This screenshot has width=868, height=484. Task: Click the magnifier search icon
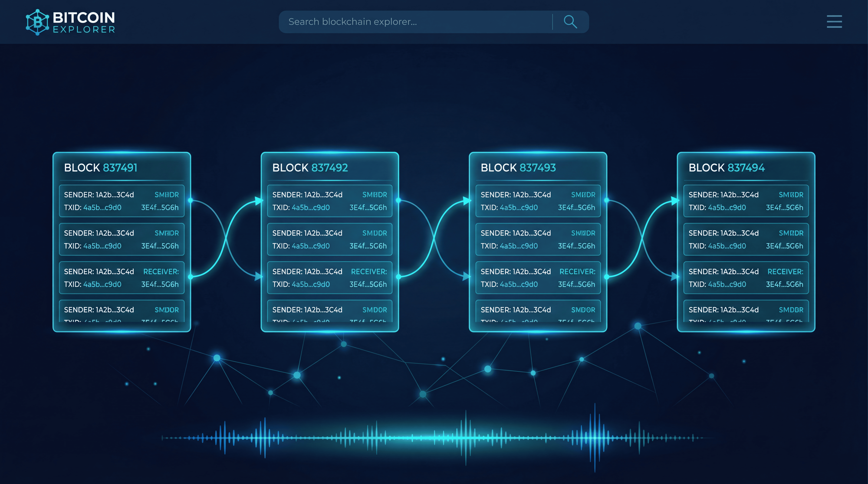570,22
